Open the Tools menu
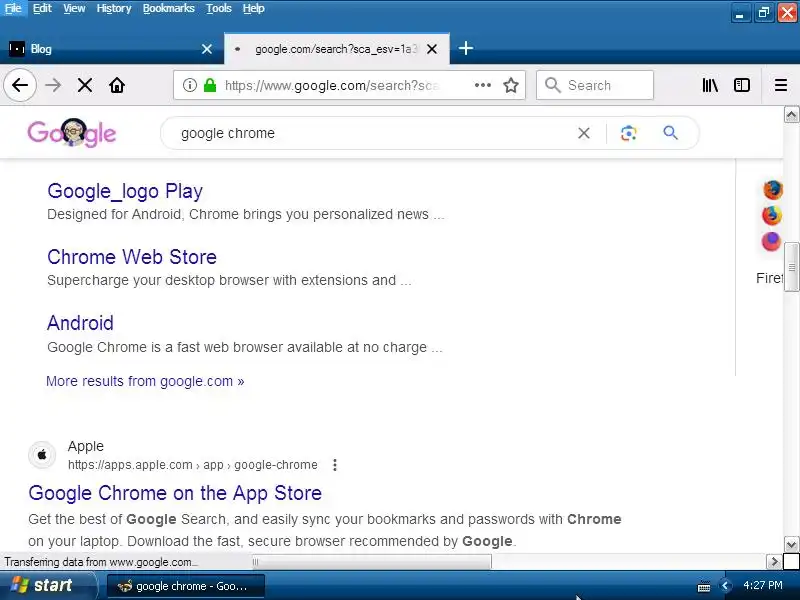The height and width of the screenshot is (600, 800). pyautogui.click(x=219, y=8)
